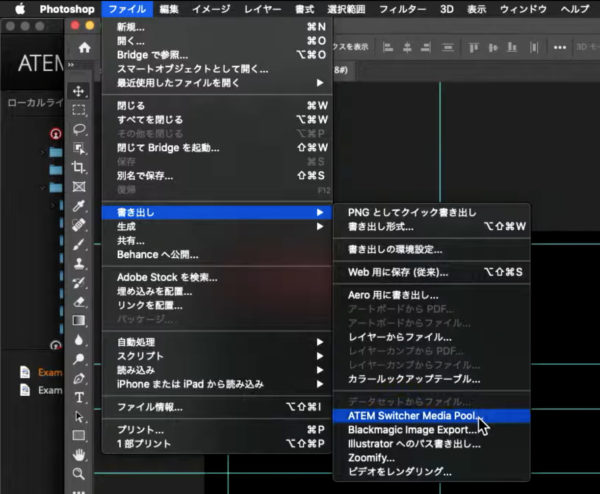Click the align top edges icon
The image size is (600, 494).
474,47
